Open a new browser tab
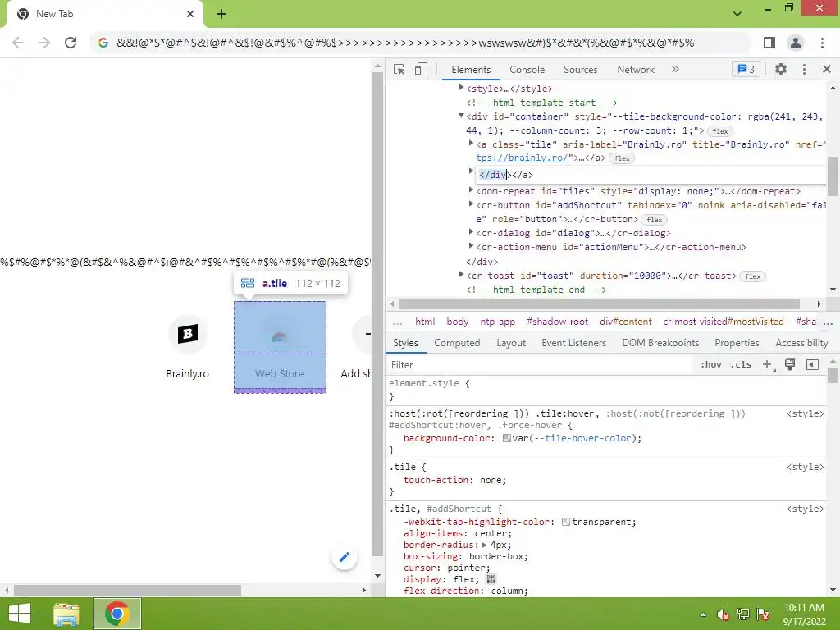This screenshot has height=630, width=840. [221, 14]
